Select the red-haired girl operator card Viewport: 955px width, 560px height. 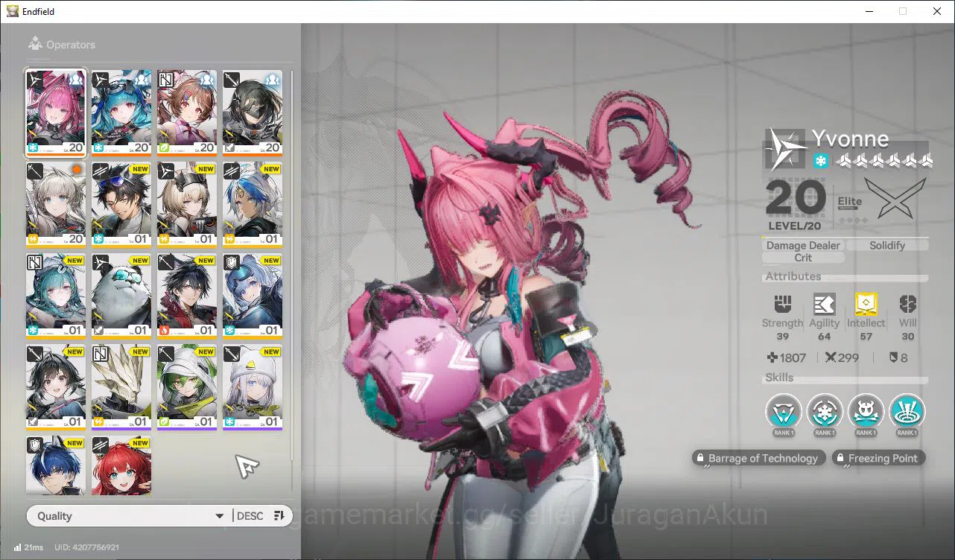pos(121,465)
